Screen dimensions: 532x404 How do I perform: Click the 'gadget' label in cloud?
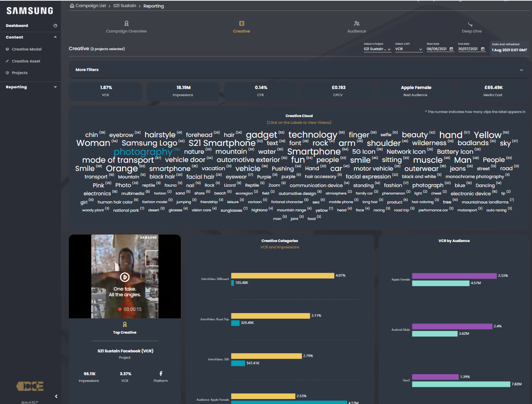coord(261,135)
